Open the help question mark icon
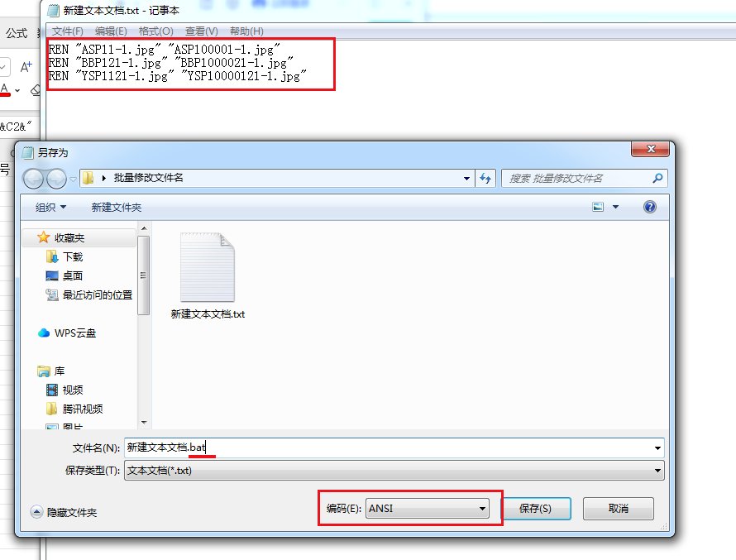The image size is (736, 560). pyautogui.click(x=650, y=207)
